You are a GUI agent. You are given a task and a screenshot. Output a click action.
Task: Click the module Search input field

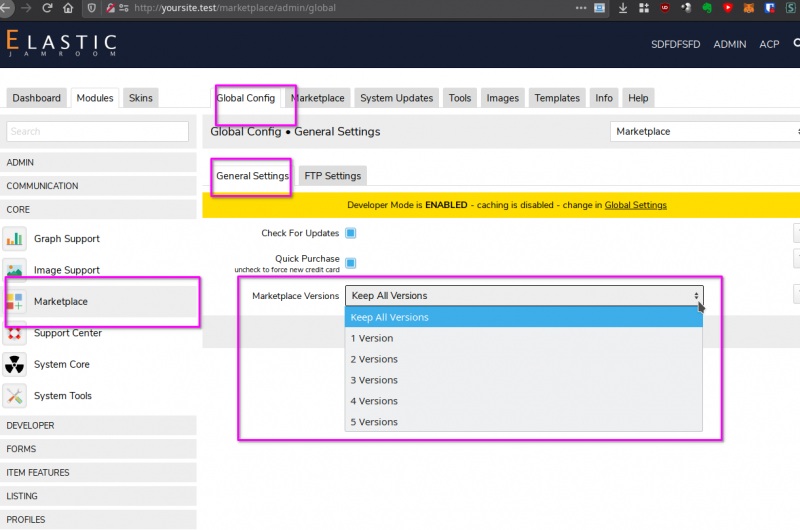[x=97, y=131]
